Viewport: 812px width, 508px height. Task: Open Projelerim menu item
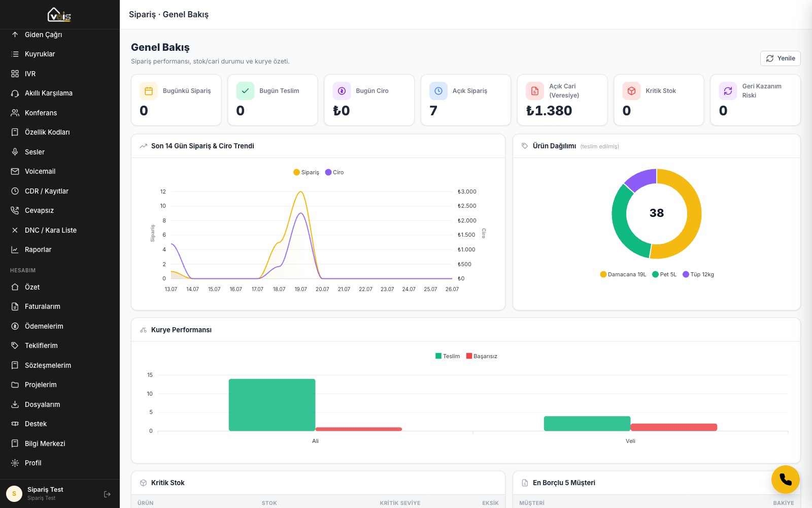pyautogui.click(x=60, y=385)
